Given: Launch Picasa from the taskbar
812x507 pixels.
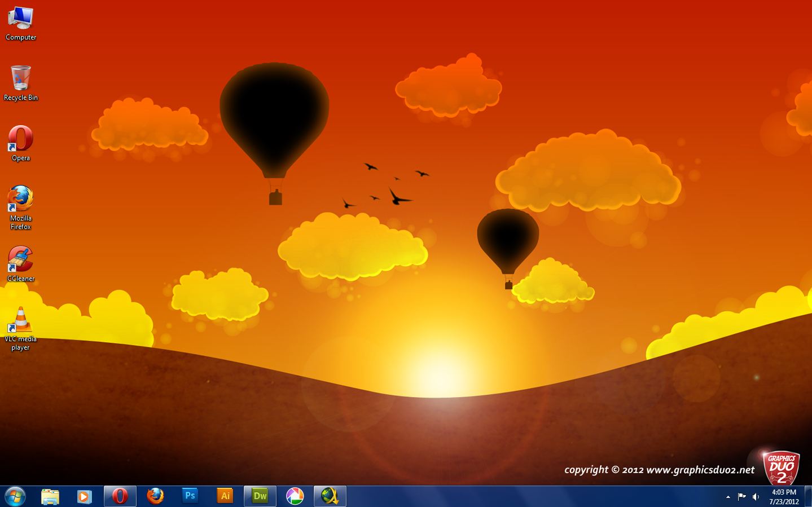Looking at the screenshot, I should [295, 496].
